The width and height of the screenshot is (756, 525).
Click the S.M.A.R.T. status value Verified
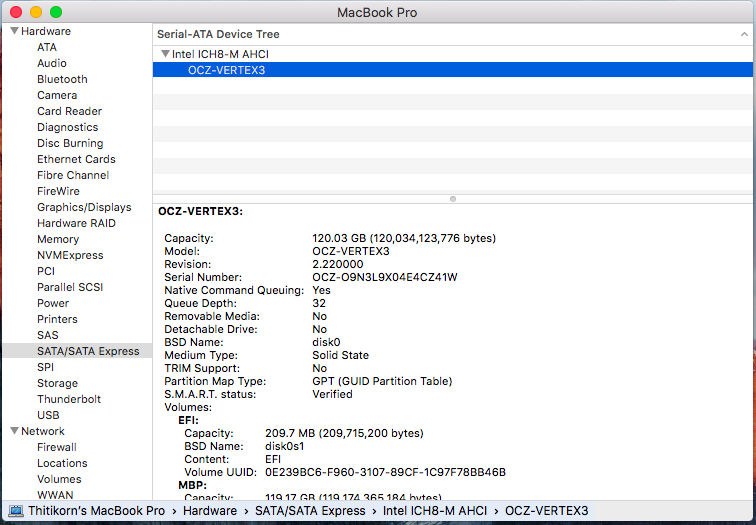(x=332, y=394)
